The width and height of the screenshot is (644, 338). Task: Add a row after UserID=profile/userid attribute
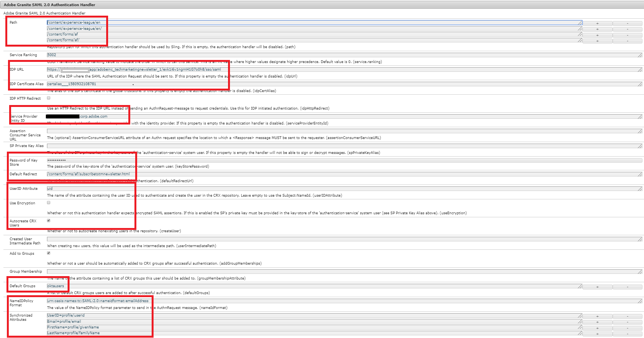[x=597, y=316]
